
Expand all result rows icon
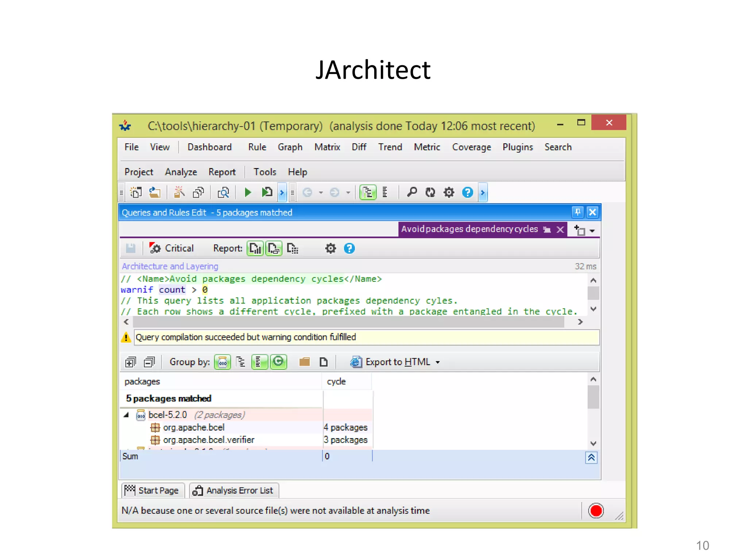click(131, 362)
